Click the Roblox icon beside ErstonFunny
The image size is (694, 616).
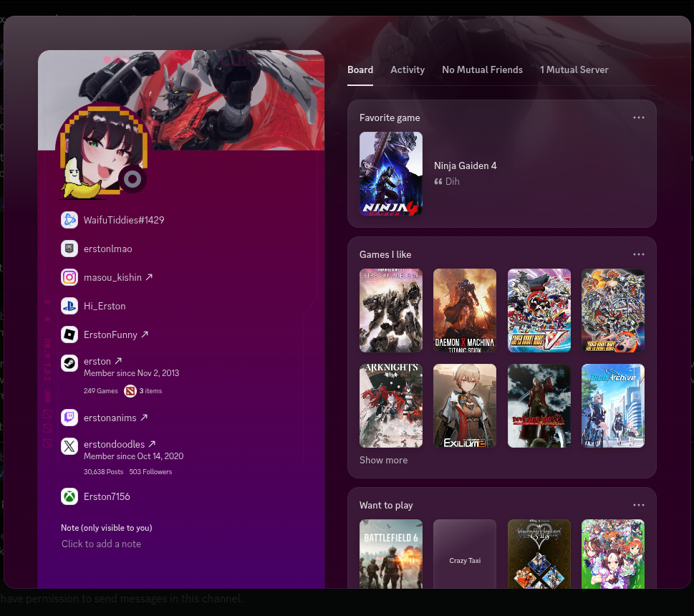(x=69, y=335)
